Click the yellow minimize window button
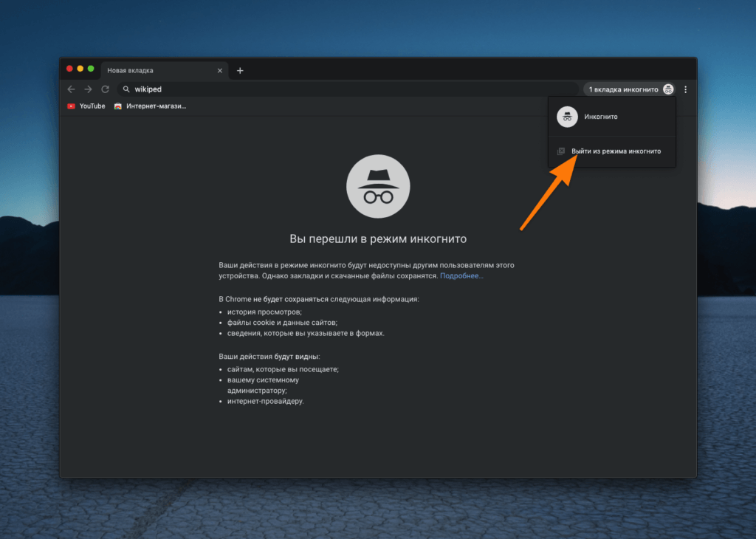The height and width of the screenshot is (539, 756). [80, 69]
